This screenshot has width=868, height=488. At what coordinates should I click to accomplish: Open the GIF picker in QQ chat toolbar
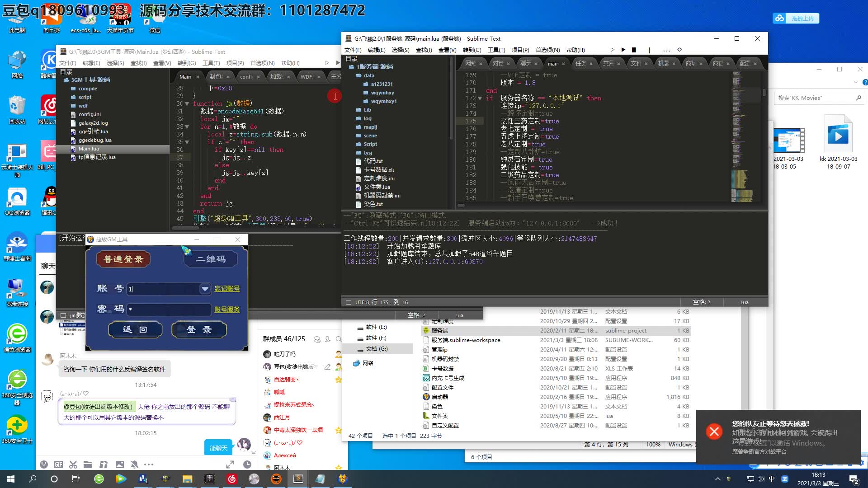pos(58,464)
